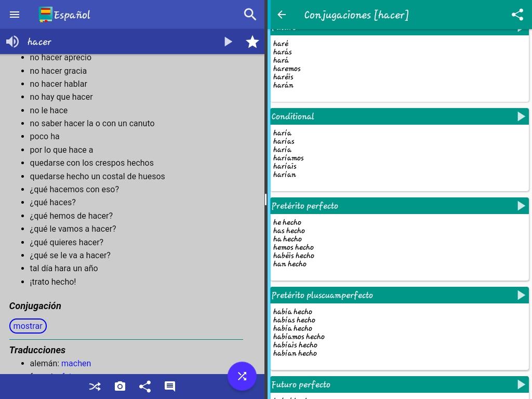Select the phrase 'no hacer gracia'
Image resolution: width=532 pixels, height=399 pixels.
coord(58,71)
